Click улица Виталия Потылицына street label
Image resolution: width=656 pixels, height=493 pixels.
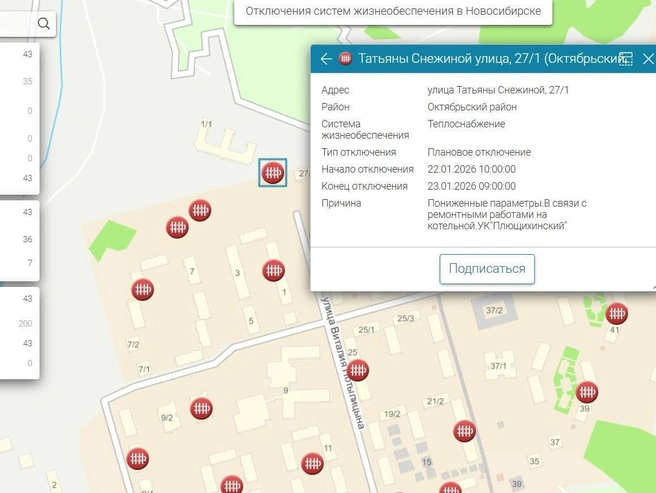click(x=343, y=362)
